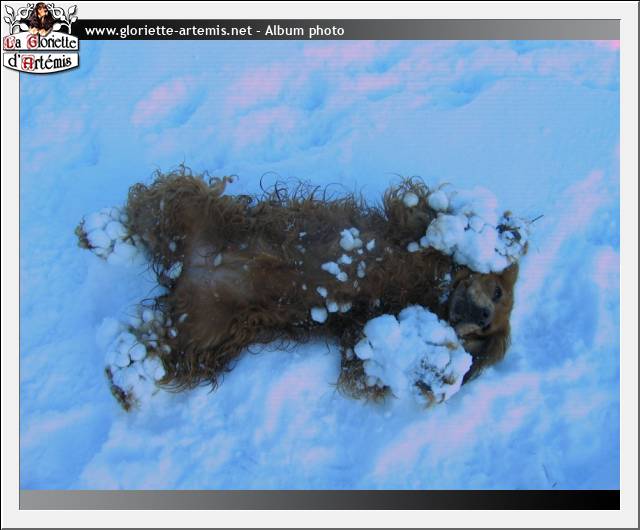Open the photo of the dog in the snow

pos(320,265)
